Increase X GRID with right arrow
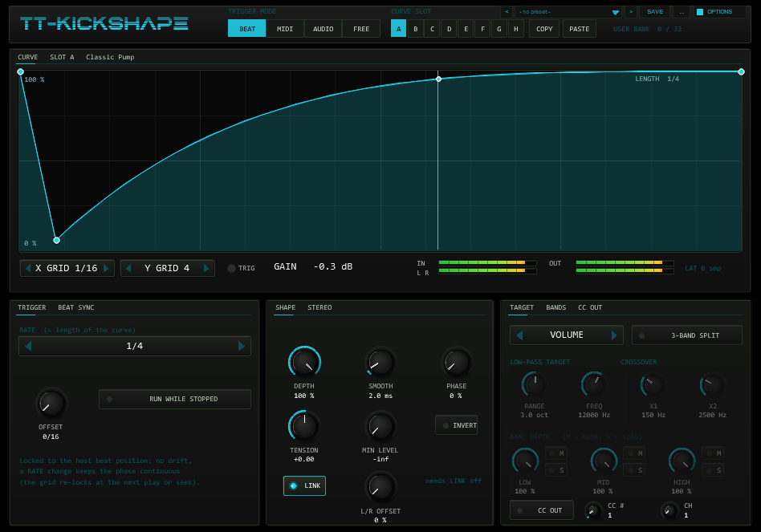The image size is (761, 532). [x=106, y=268]
